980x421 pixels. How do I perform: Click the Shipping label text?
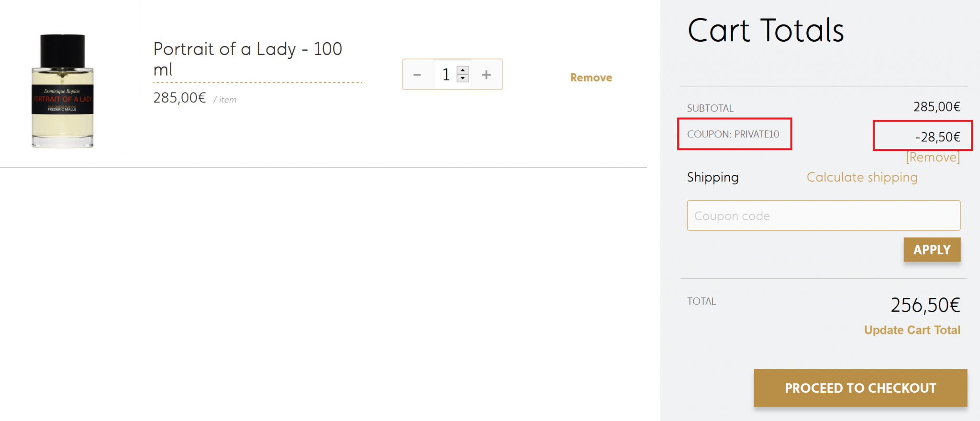713,177
